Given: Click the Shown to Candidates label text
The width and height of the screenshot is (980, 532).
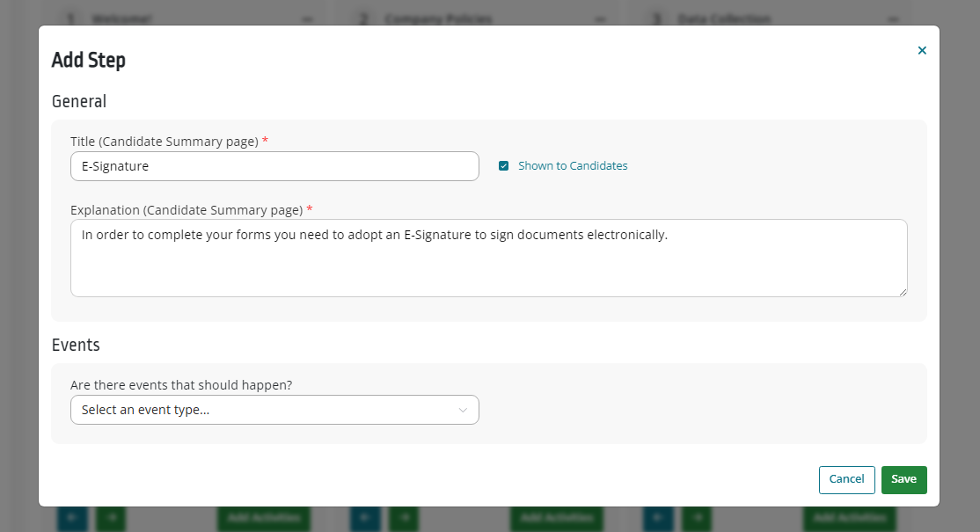Looking at the screenshot, I should pos(573,166).
